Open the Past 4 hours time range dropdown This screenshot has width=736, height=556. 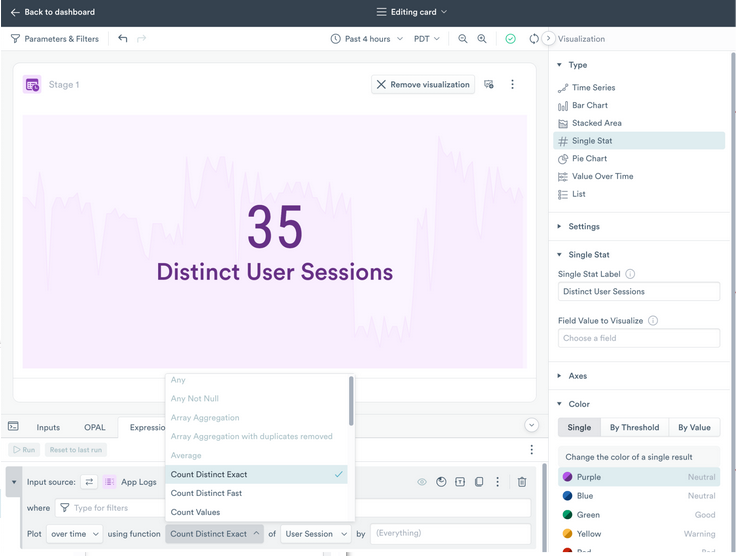pyautogui.click(x=367, y=39)
